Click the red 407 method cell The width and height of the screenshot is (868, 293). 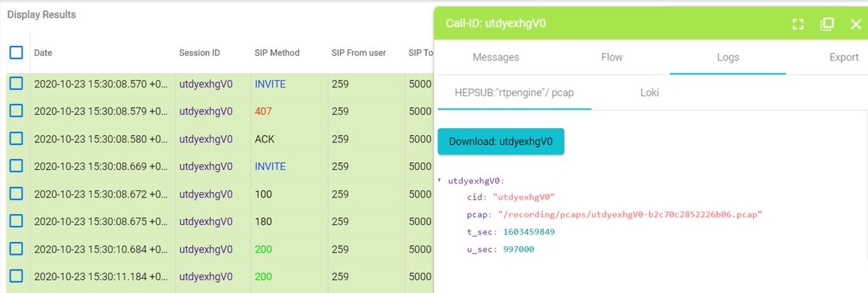coord(263,111)
